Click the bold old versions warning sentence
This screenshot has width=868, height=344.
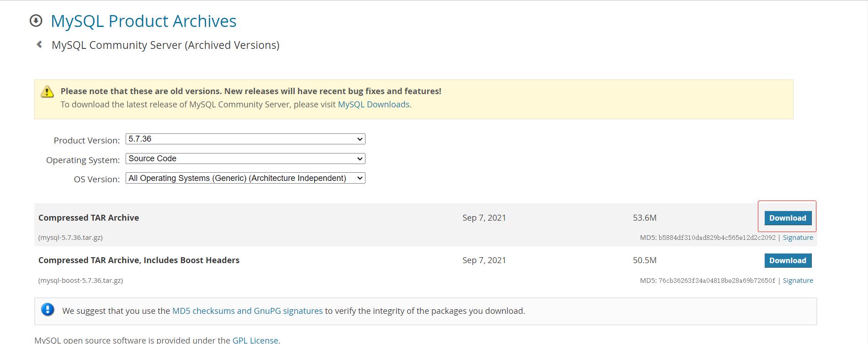pos(251,91)
